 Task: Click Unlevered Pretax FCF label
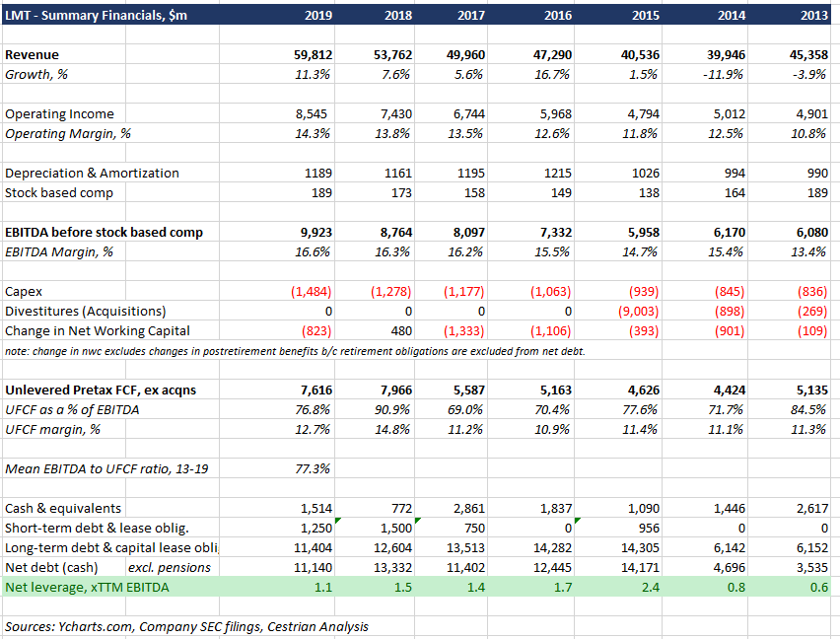coord(101,390)
